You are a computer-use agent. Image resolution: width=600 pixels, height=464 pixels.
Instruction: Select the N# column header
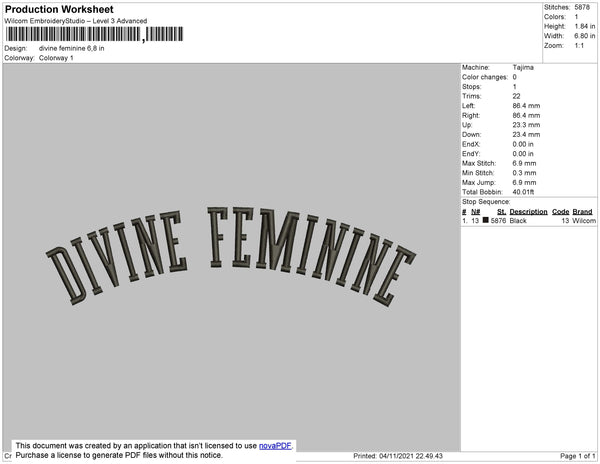tap(475, 212)
